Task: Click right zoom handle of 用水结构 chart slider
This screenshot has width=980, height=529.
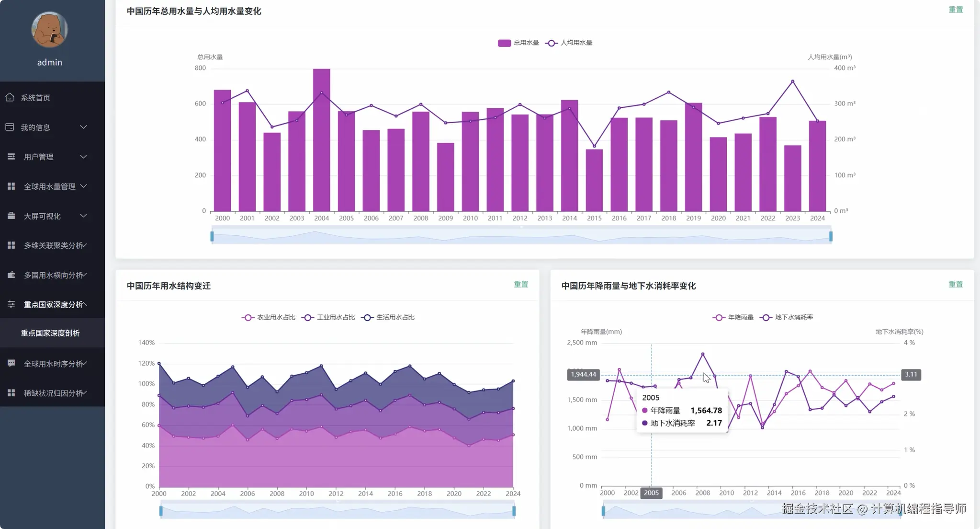Action: click(514, 511)
